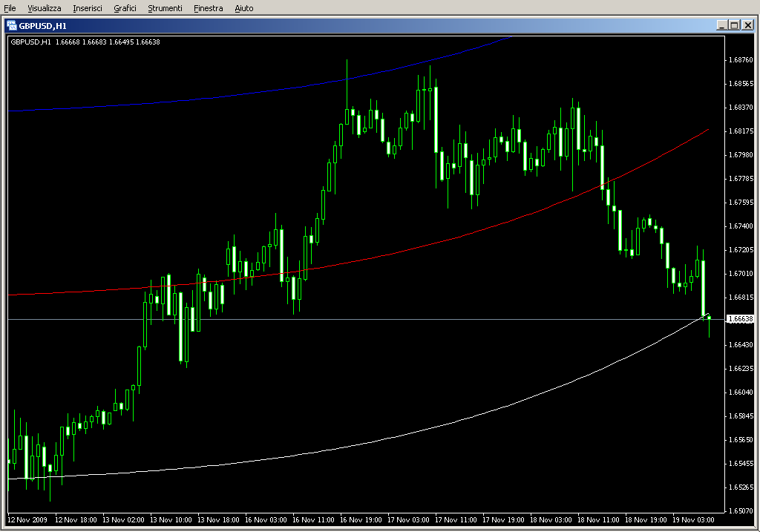
Task: Click the 17 Nov 19:00 time label
Action: (504, 520)
